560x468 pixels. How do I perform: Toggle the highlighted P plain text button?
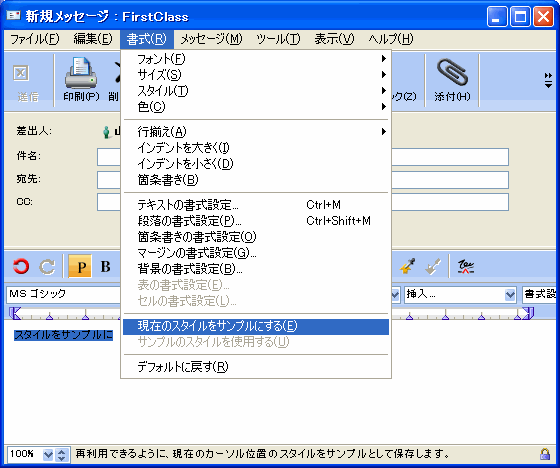[x=80, y=267]
